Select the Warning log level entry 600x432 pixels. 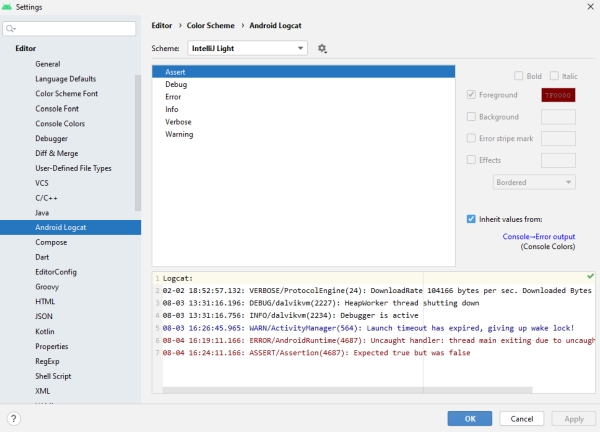click(303, 134)
